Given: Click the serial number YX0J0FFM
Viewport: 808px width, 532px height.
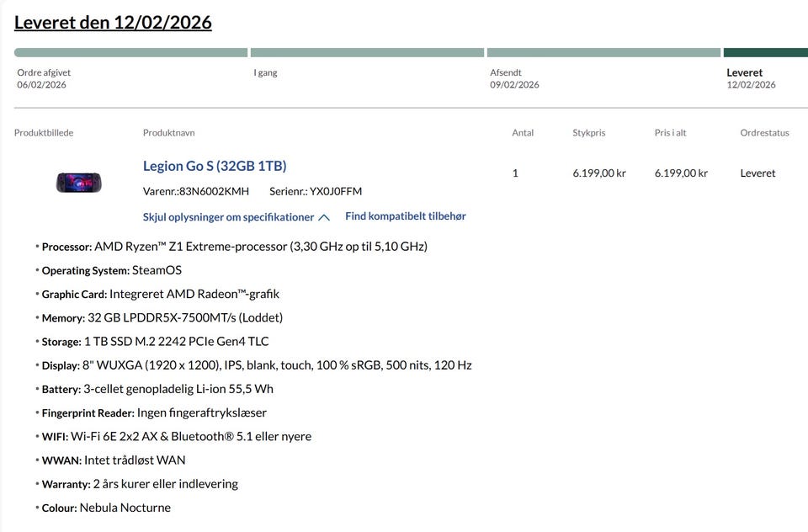Looking at the screenshot, I should point(336,191).
